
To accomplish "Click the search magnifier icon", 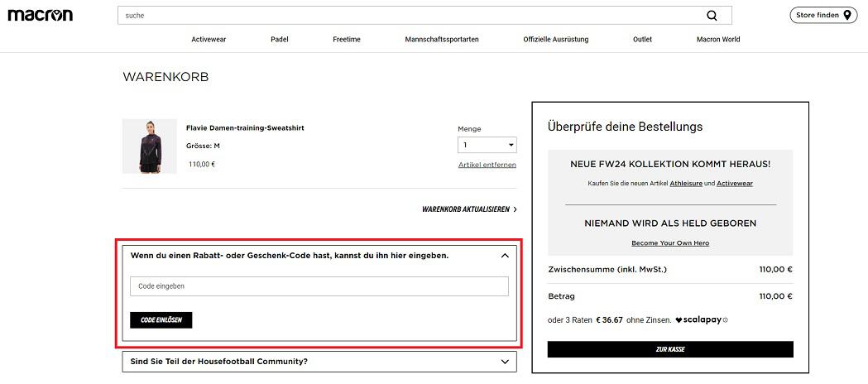I will 712,16.
